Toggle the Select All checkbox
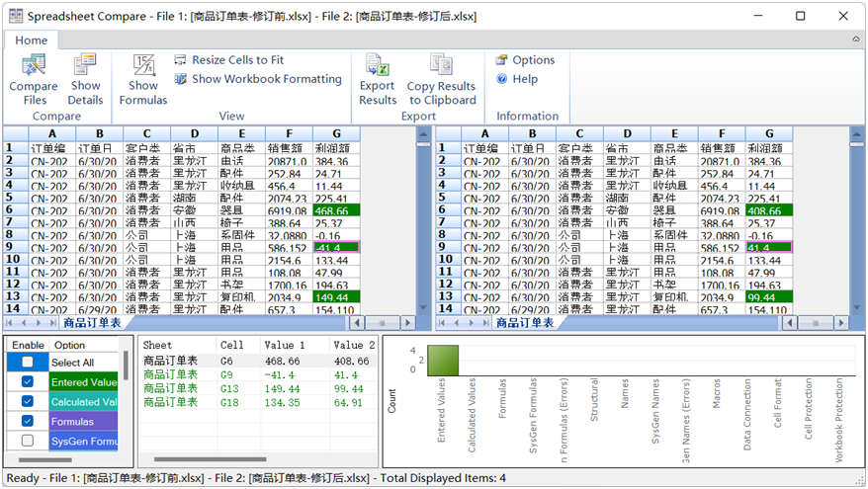The image size is (868, 489). 27,363
